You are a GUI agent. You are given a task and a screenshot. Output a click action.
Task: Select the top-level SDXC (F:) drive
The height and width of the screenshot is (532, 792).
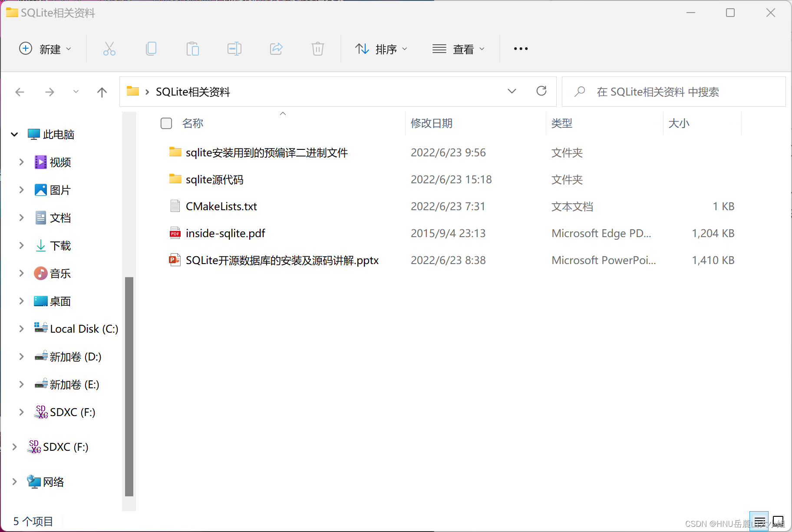point(66,447)
